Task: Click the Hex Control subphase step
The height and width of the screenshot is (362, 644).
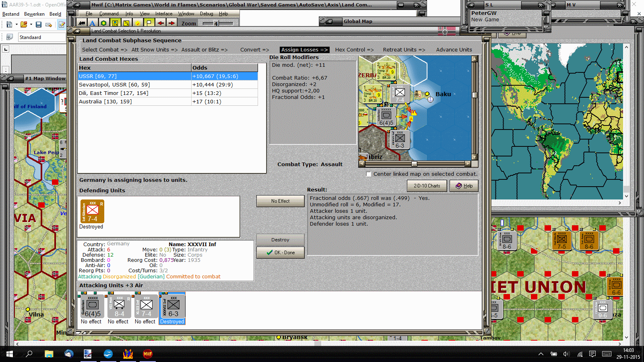Action: (x=355, y=50)
